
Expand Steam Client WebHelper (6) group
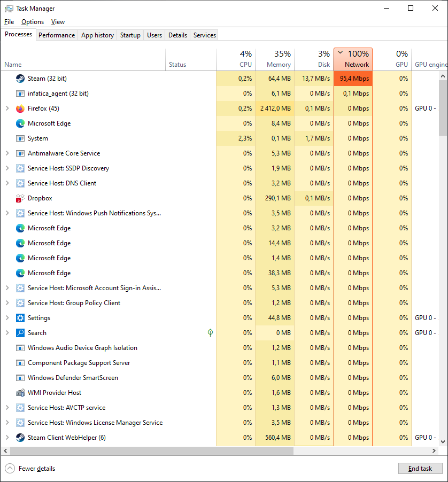(7, 438)
